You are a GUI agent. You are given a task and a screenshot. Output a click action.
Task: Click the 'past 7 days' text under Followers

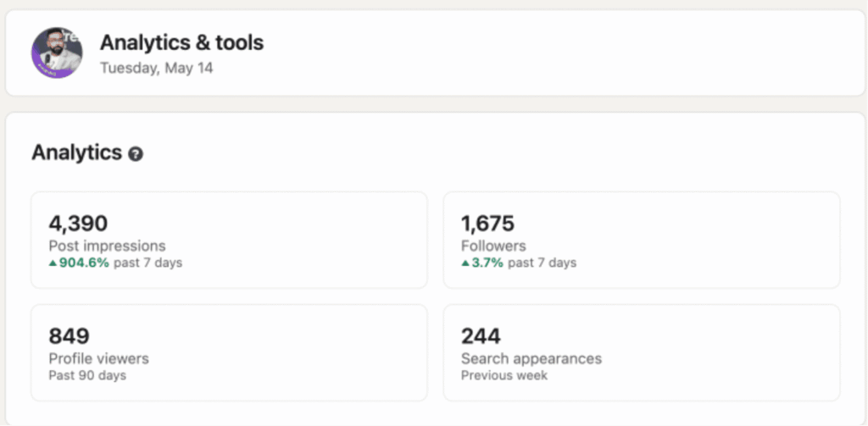tap(542, 263)
